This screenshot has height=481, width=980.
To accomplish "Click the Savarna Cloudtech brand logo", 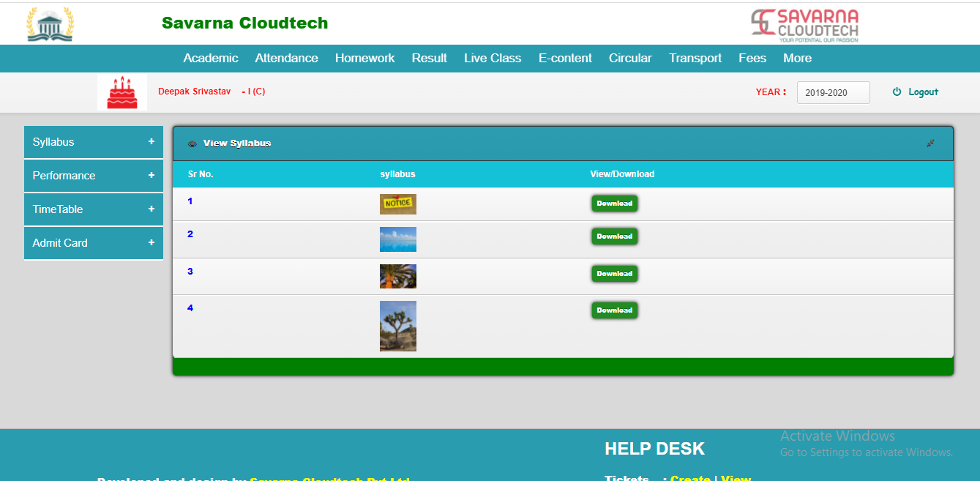I will pyautogui.click(x=804, y=25).
